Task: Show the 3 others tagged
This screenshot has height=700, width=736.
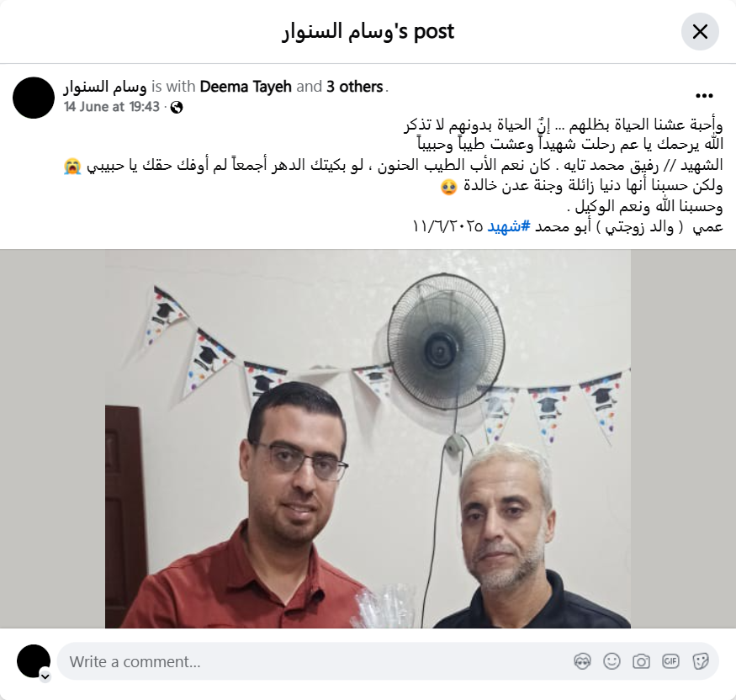Action: click(x=355, y=87)
